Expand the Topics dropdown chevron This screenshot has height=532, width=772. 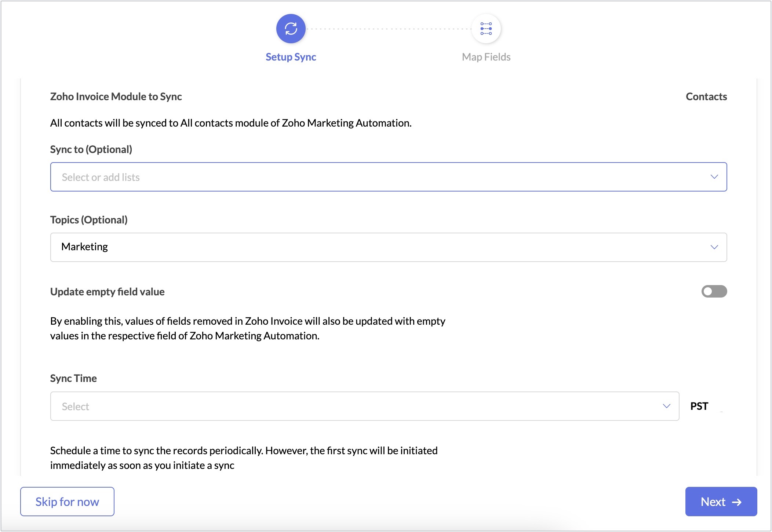click(714, 247)
